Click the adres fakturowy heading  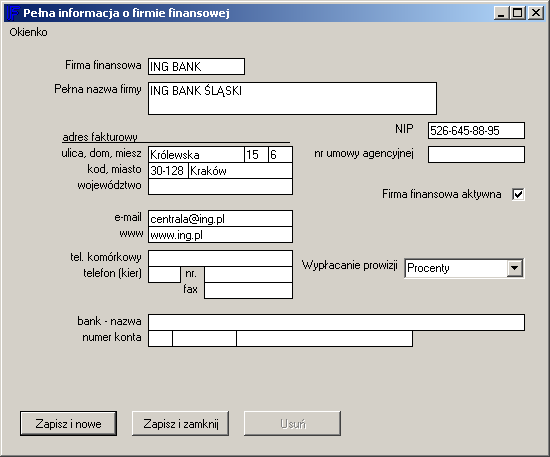(x=100, y=137)
